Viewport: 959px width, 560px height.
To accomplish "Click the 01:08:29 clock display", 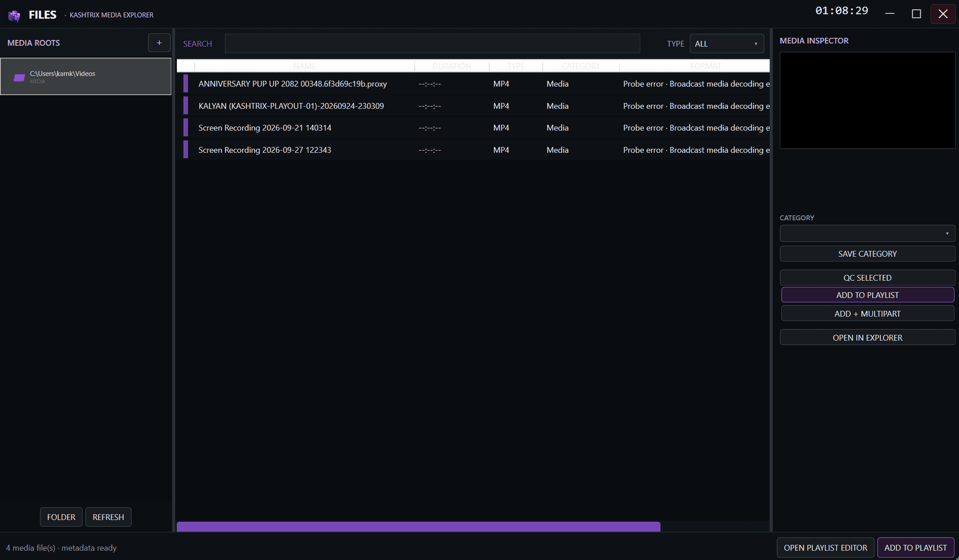I will pos(842,11).
